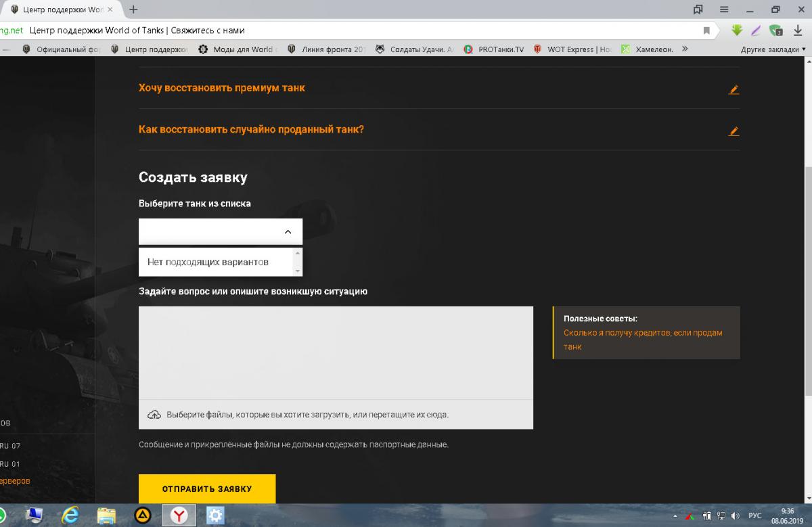Viewport: 812px width, 527px height.
Task: Open the browser hamburger menu
Action: (x=723, y=9)
